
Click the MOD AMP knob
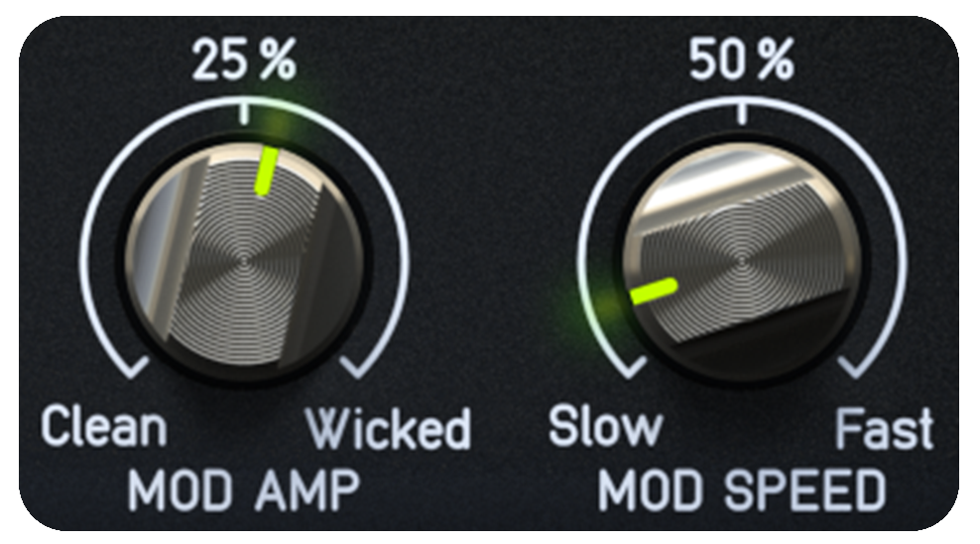pyautogui.click(x=244, y=259)
